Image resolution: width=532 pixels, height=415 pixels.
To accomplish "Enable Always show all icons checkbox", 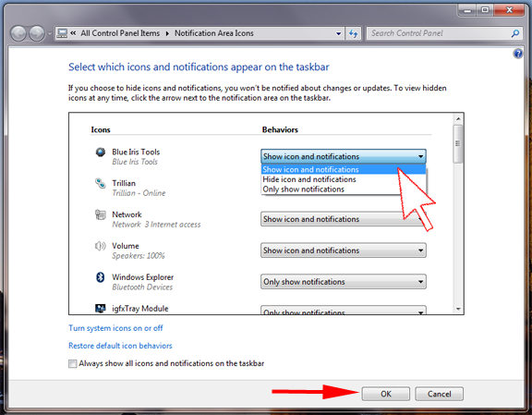I will [73, 364].
